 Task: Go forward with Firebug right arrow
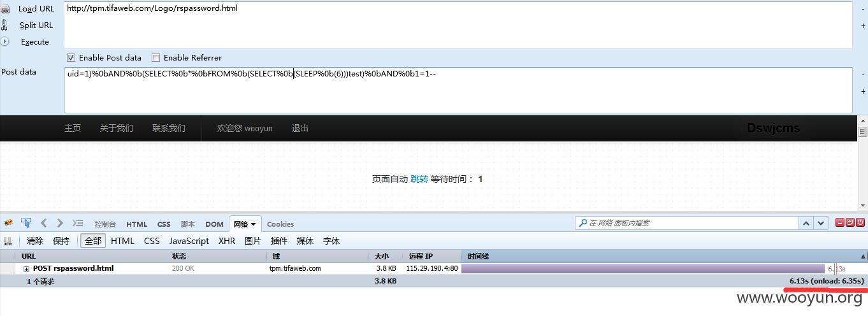[60, 223]
